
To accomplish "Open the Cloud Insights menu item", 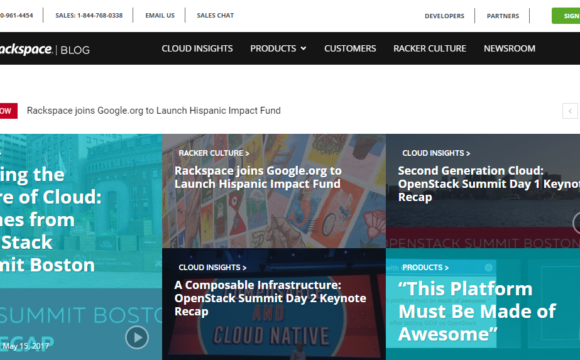I will coord(197,48).
